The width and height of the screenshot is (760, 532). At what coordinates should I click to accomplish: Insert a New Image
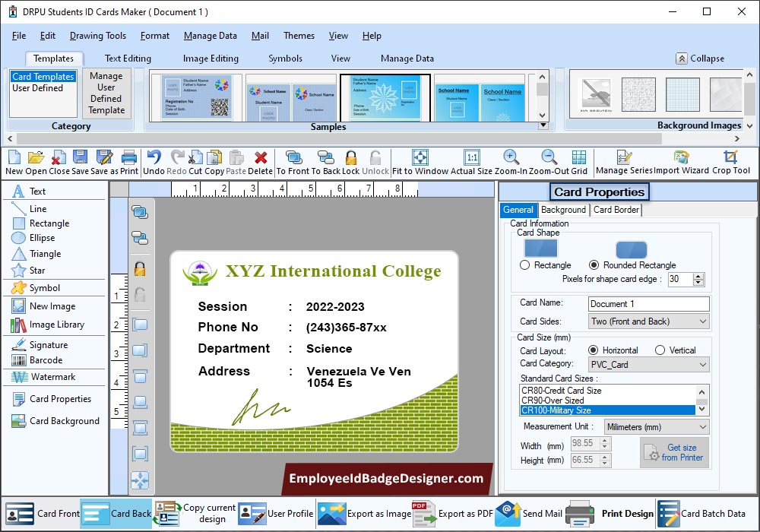pyautogui.click(x=43, y=306)
